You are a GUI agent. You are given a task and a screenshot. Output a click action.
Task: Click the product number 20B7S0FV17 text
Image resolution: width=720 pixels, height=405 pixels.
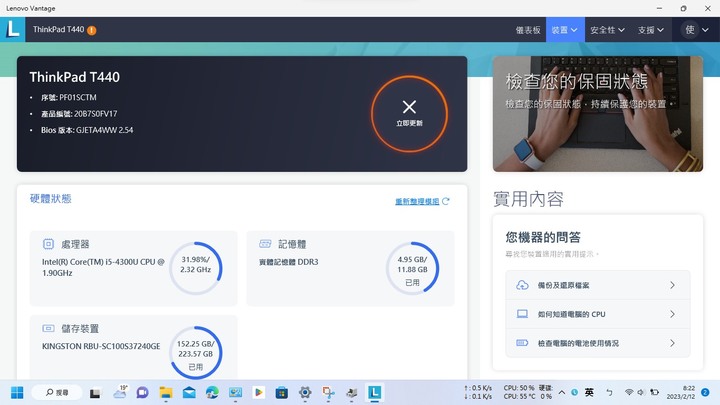click(96, 114)
